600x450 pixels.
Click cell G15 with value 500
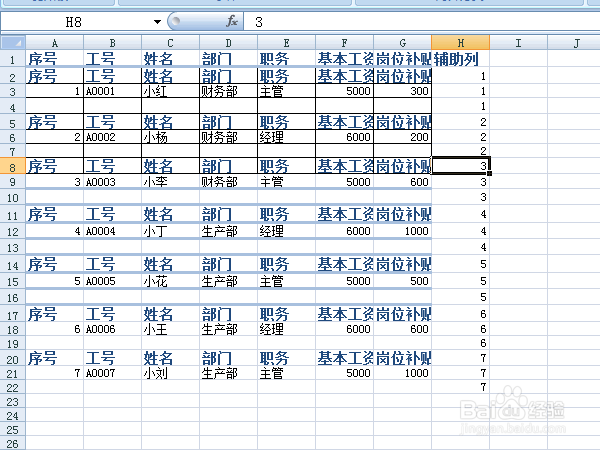pos(403,281)
